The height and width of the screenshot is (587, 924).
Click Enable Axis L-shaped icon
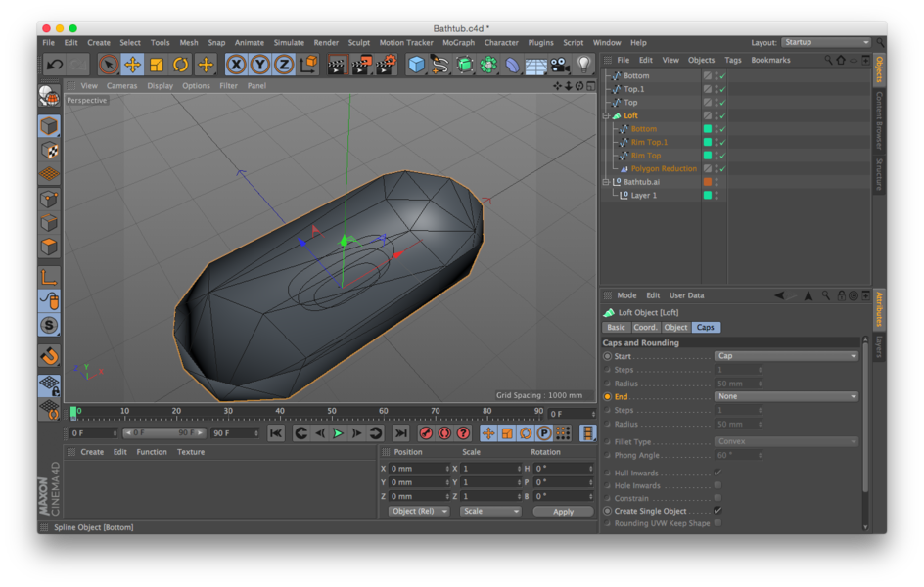point(49,277)
